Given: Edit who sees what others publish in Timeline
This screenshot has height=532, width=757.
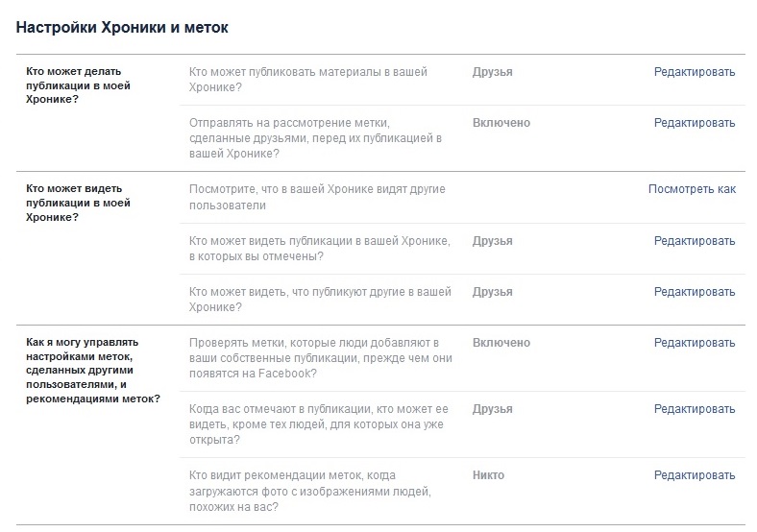Looking at the screenshot, I should coord(695,292).
